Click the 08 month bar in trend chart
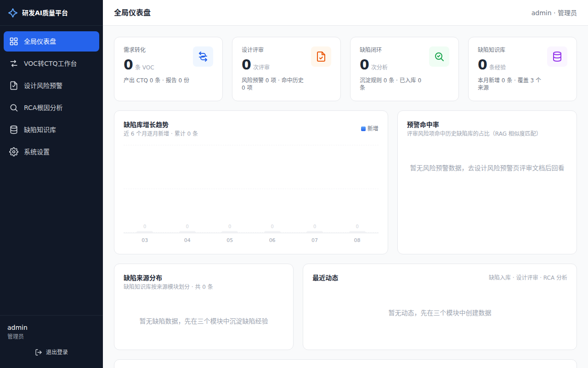Image resolution: width=588 pixels, height=368 pixels. pos(357,232)
